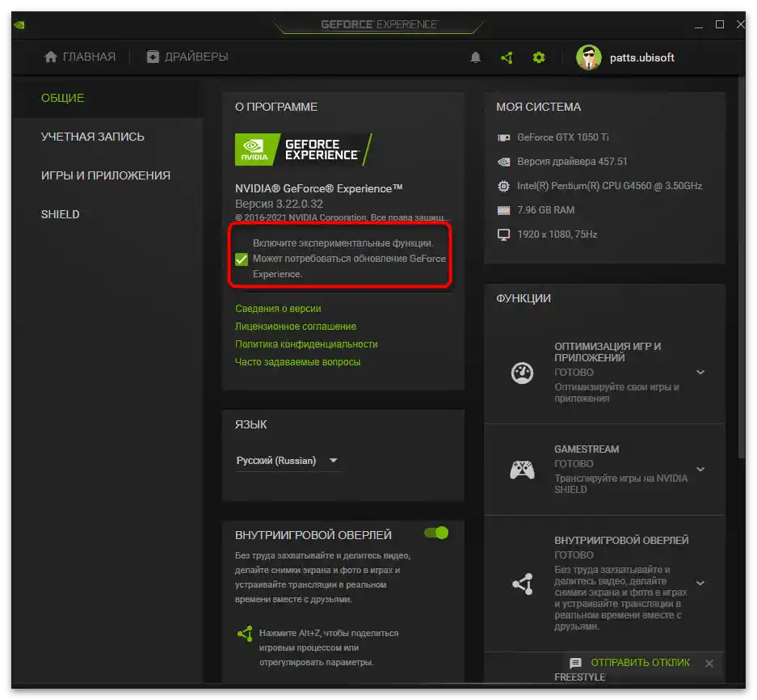This screenshot has height=700, width=757.
Task: Click the vertical scrollbar on the right
Action: click(x=741, y=268)
